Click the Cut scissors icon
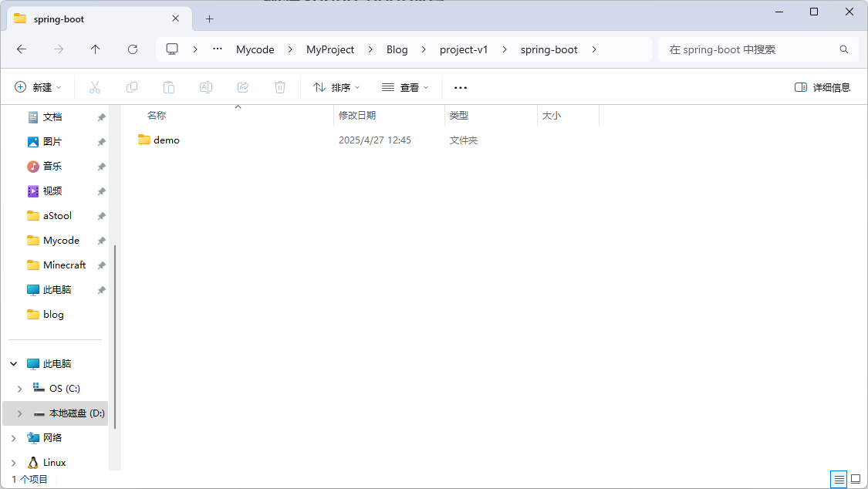Viewport: 868px width, 489px height. tap(95, 87)
